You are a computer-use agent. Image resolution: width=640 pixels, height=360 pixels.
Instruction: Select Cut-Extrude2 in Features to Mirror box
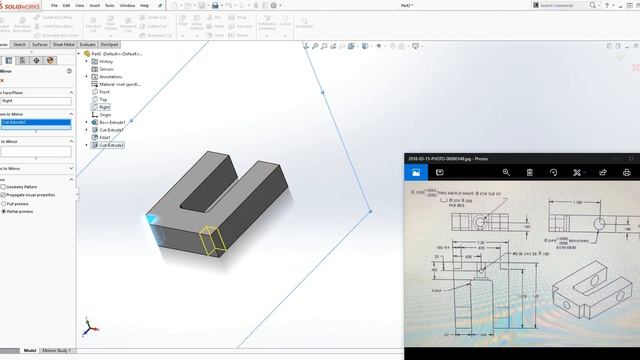tap(36, 122)
